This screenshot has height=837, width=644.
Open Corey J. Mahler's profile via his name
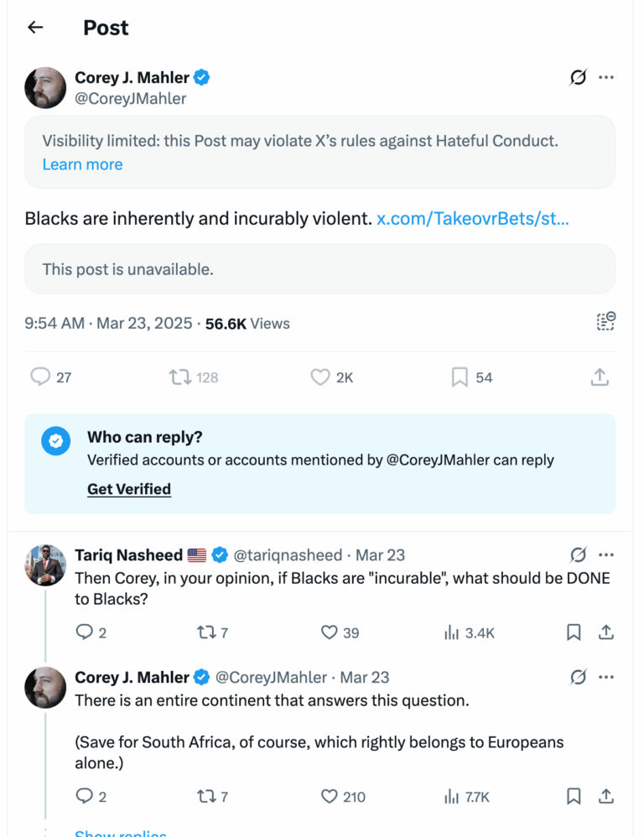pos(131,77)
